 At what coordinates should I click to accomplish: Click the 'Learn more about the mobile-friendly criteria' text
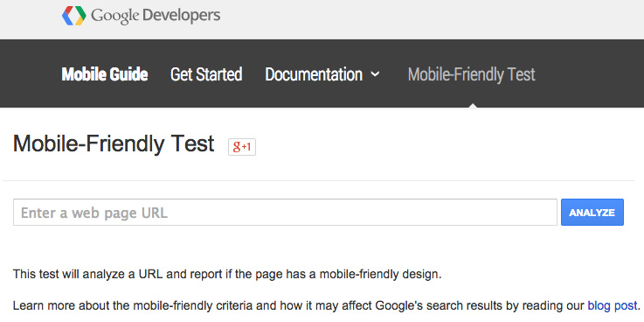click(327, 305)
